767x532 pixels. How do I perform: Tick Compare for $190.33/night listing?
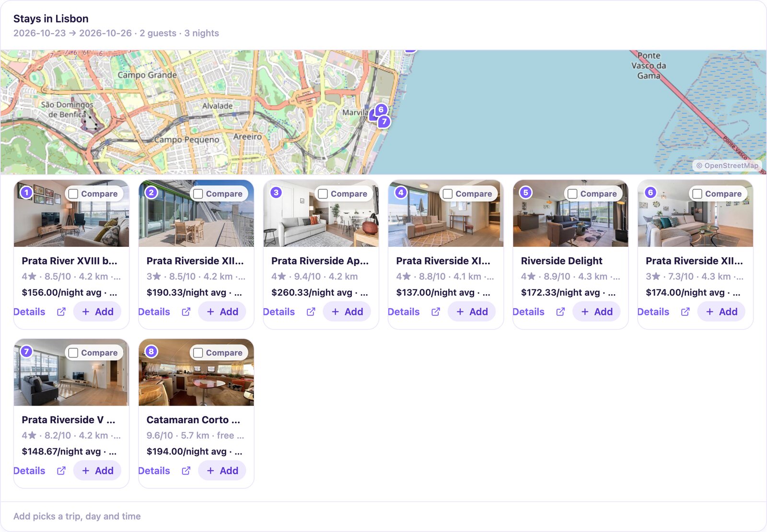click(x=198, y=194)
